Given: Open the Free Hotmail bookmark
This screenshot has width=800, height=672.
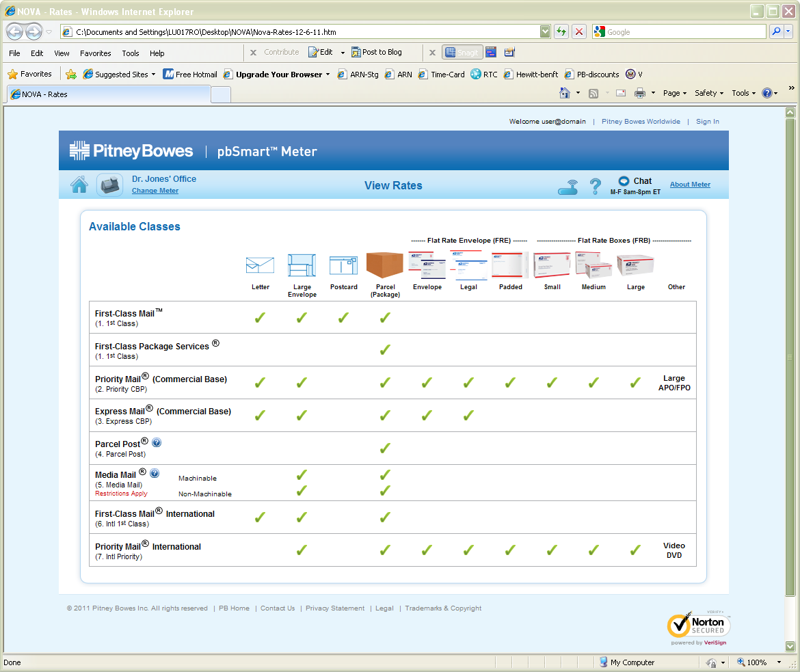Looking at the screenshot, I should (190, 75).
